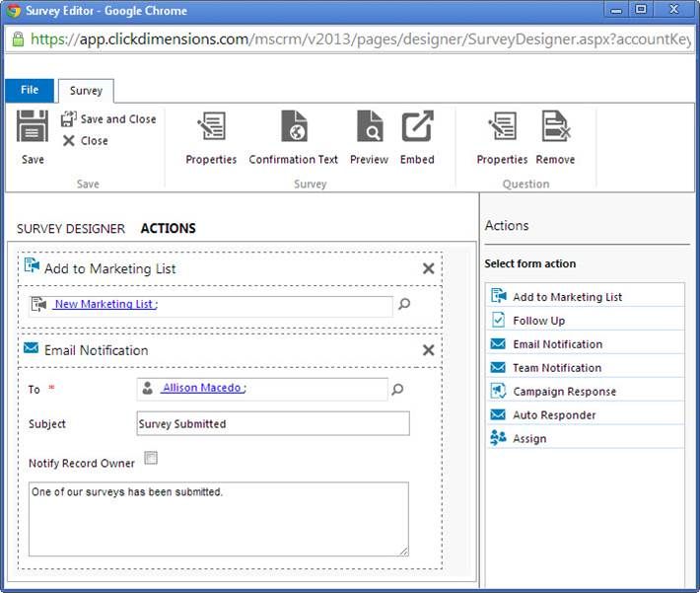Click the Subject input field
Image resolution: width=700 pixels, height=593 pixels.
[x=272, y=423]
